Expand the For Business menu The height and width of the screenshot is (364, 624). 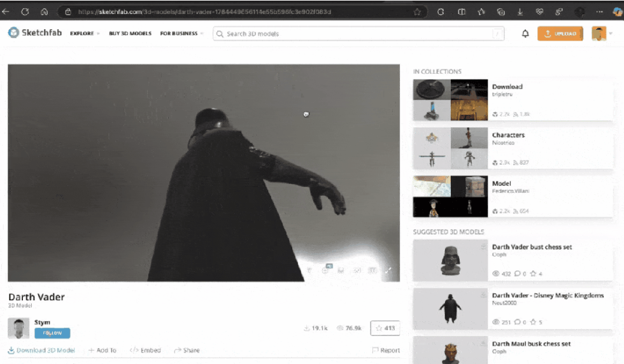[x=181, y=34]
